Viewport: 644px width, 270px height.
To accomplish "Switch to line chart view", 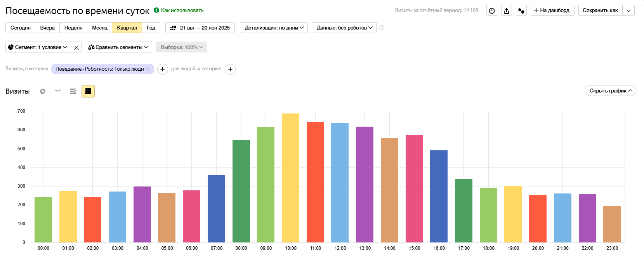I will tap(58, 91).
